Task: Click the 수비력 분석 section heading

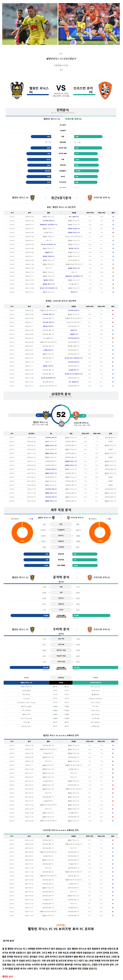Action: click(x=61, y=629)
